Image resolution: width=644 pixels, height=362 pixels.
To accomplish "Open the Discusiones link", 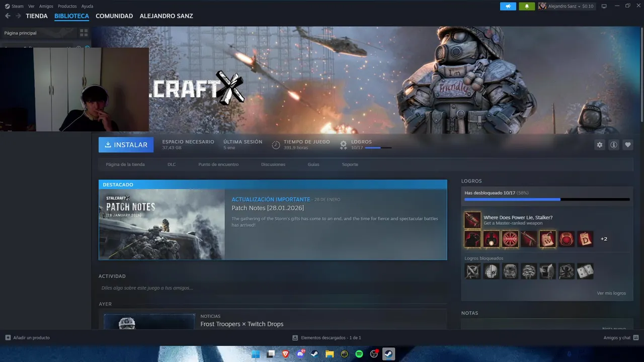I will (273, 164).
